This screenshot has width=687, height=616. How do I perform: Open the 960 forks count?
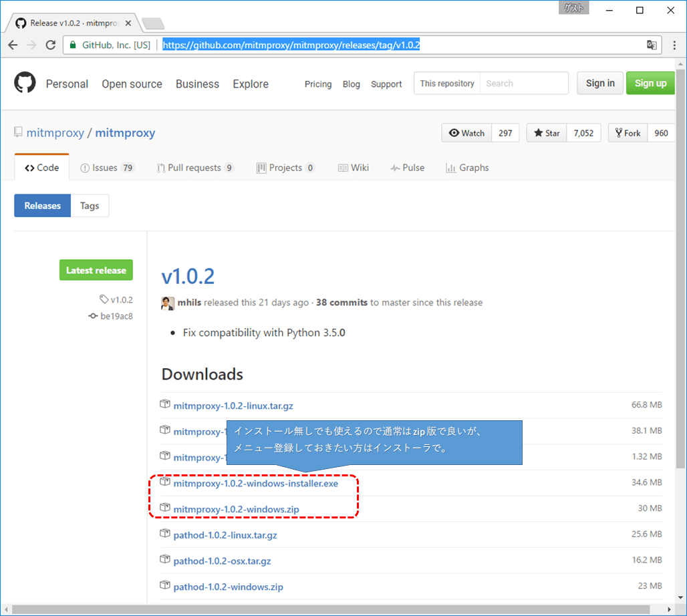tap(661, 133)
